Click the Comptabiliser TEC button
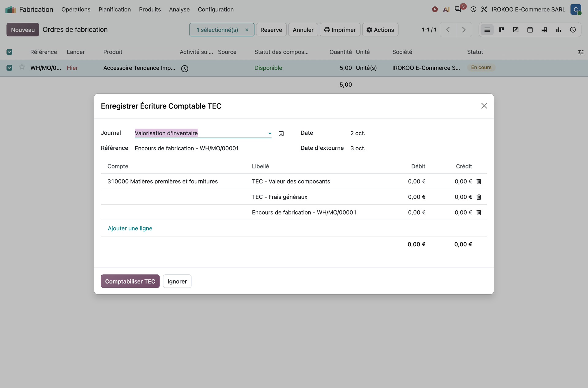 [130, 281]
